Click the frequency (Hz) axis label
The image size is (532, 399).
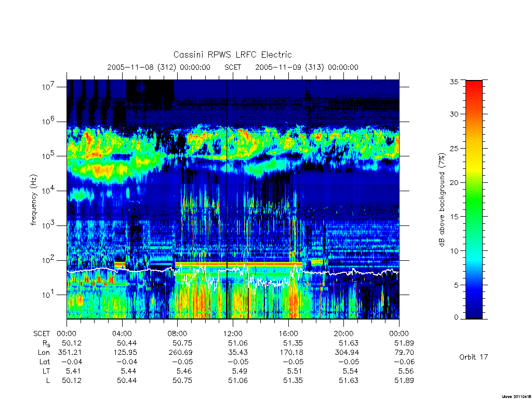(x=33, y=200)
